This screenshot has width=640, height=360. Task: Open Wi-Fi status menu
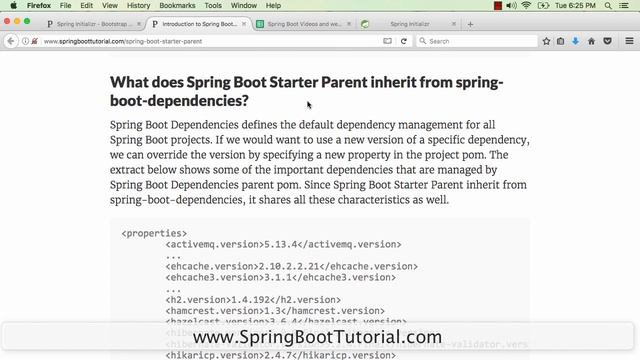[526, 6]
